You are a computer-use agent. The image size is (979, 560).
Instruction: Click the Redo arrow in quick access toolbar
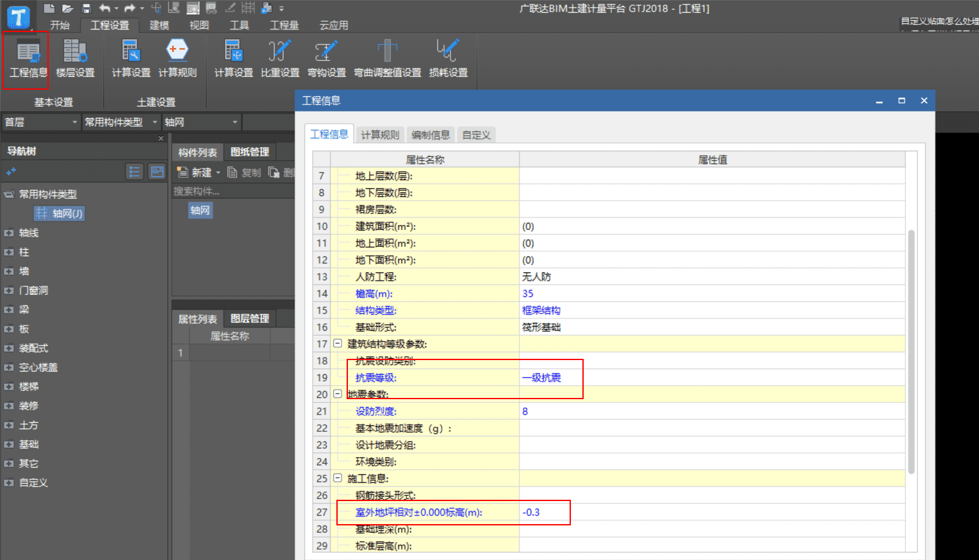click(x=128, y=8)
